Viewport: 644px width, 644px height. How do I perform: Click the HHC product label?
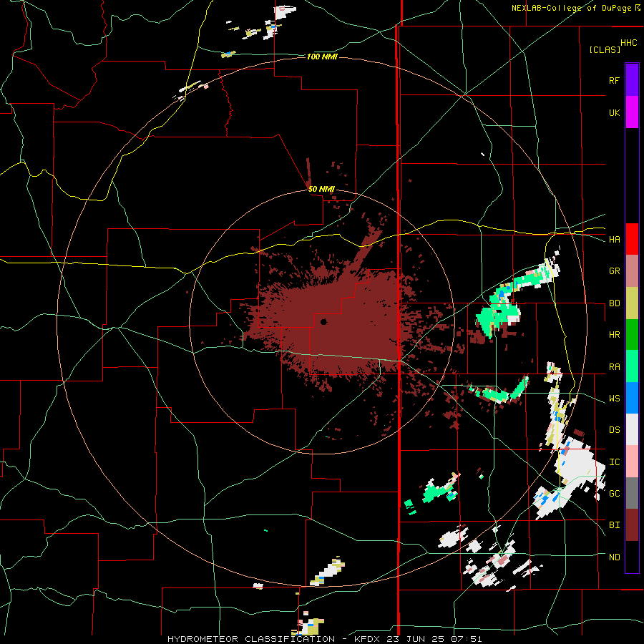(x=628, y=43)
